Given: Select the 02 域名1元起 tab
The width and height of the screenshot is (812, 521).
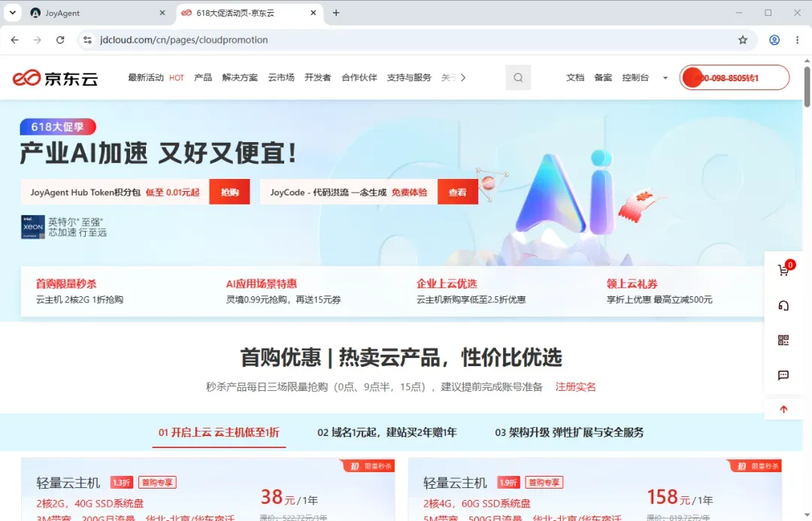Looking at the screenshot, I should (387, 432).
